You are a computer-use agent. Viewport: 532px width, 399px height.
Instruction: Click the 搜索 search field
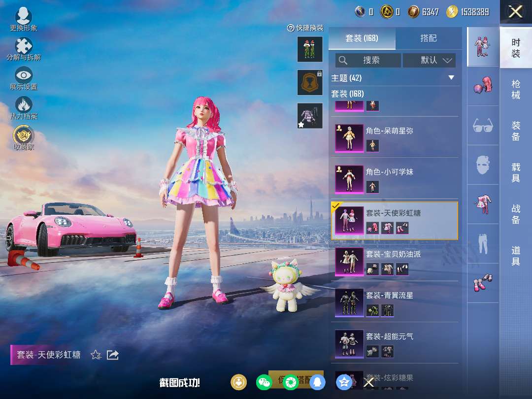point(367,60)
